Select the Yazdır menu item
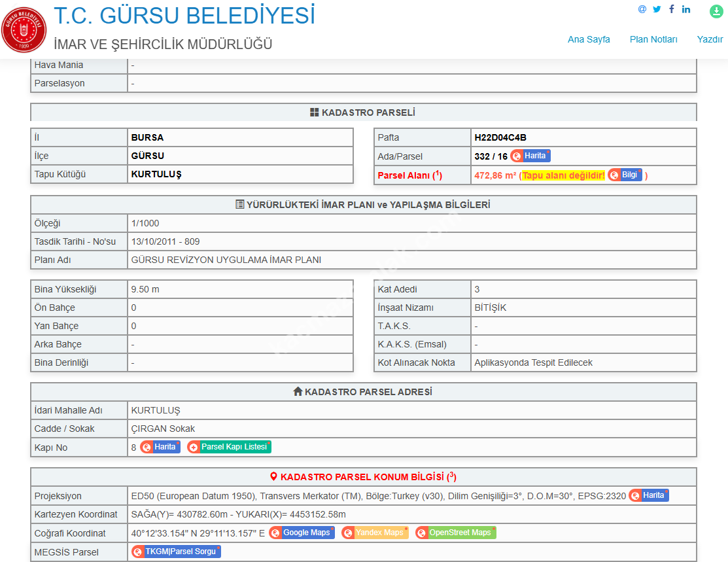Image resolution: width=728 pixels, height=562 pixels. click(710, 39)
